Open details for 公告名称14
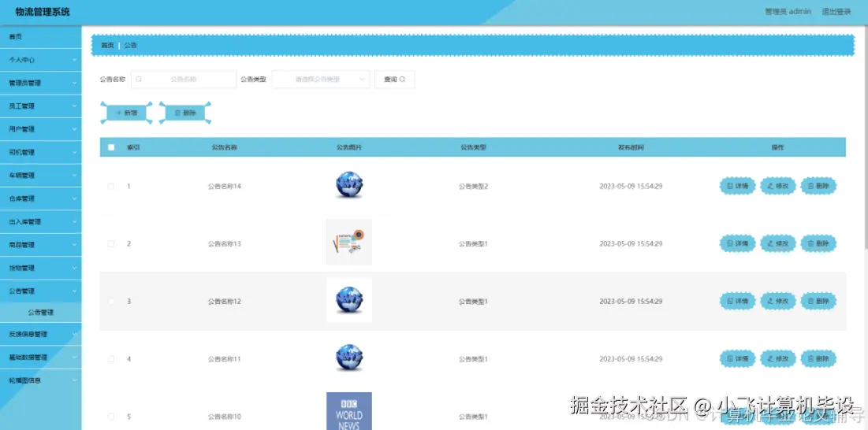The height and width of the screenshot is (430, 868). coord(737,187)
